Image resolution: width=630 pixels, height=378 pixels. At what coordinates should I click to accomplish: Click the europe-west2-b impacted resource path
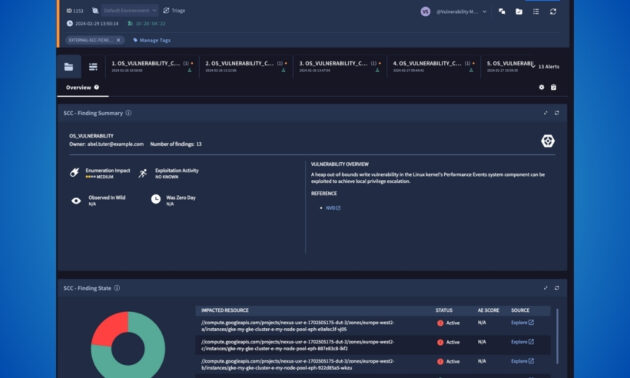(297, 364)
